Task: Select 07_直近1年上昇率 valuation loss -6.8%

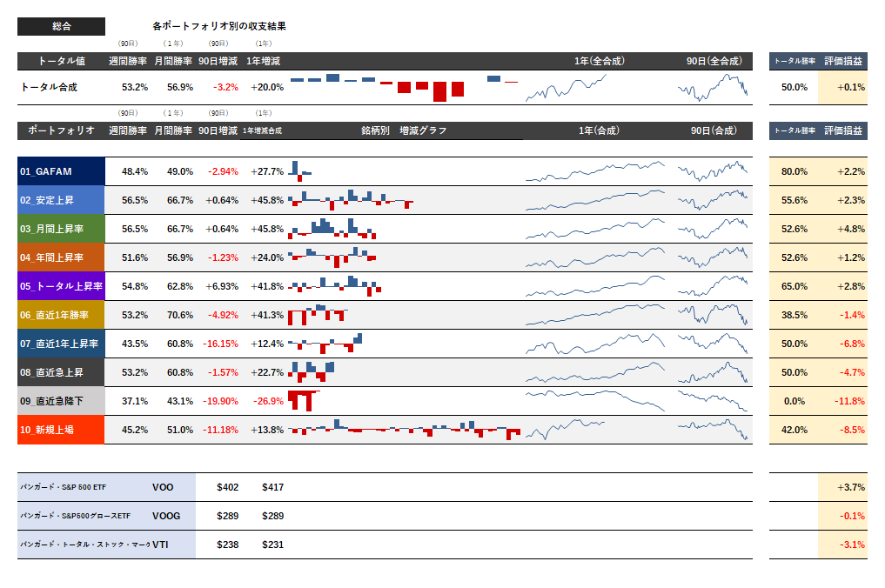Action: click(852, 344)
